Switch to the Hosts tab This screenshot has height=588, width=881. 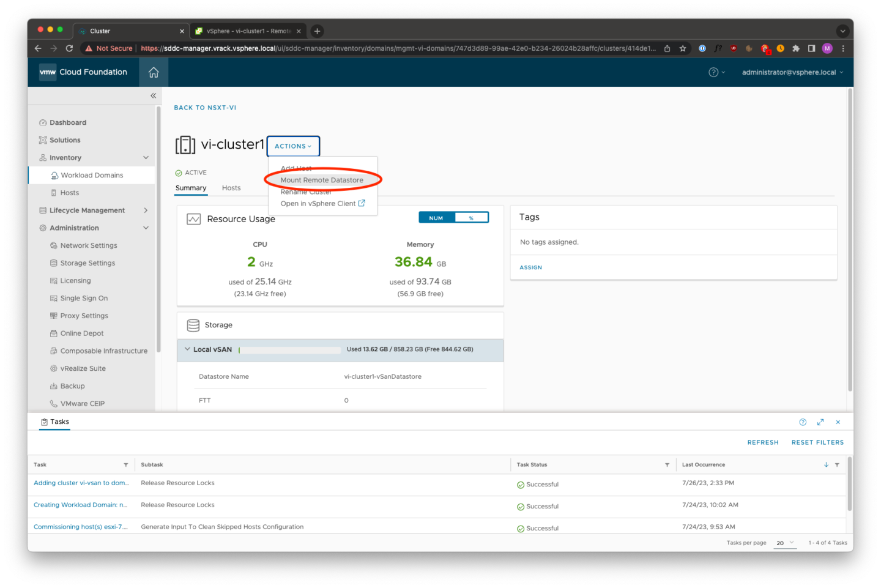(231, 188)
